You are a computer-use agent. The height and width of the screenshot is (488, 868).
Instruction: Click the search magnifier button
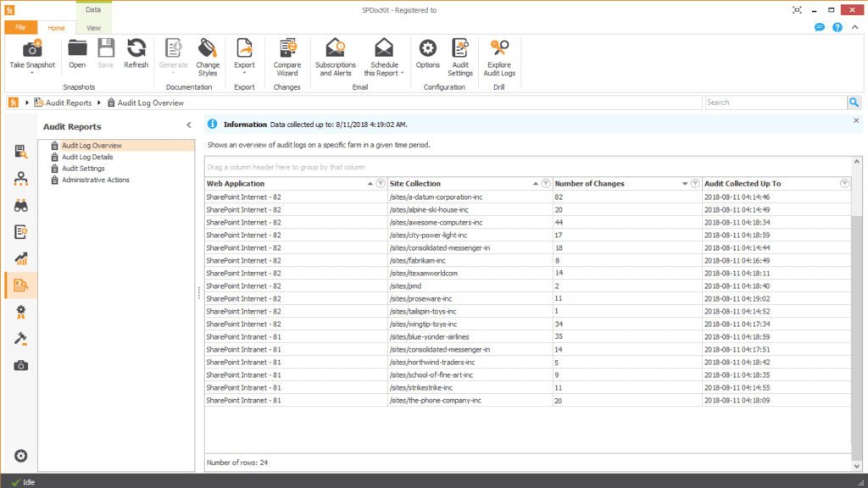(854, 103)
